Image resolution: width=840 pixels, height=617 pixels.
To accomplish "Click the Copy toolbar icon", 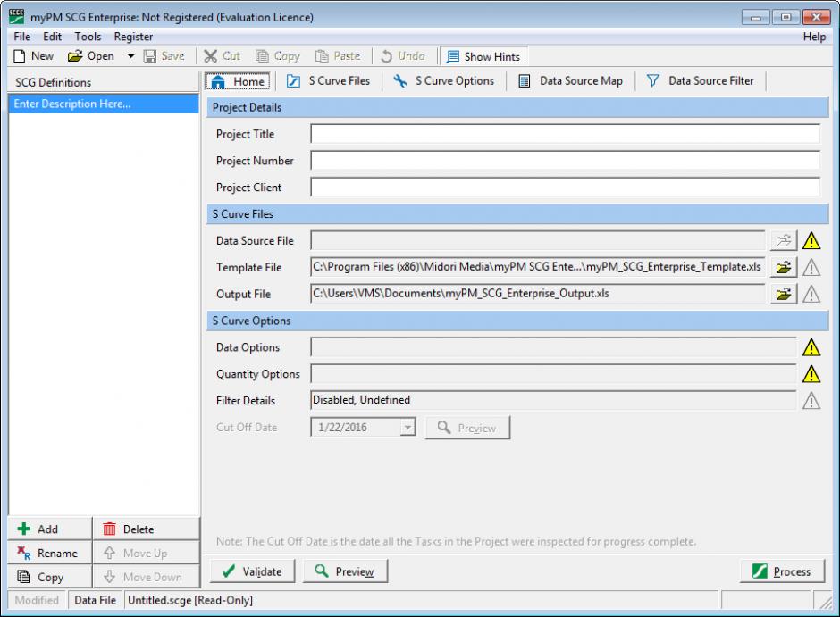I will coord(262,56).
